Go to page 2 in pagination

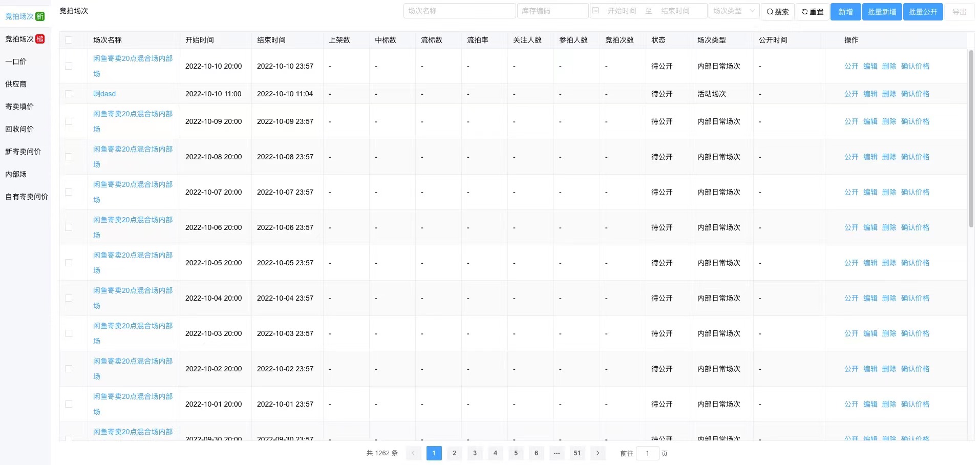point(454,453)
